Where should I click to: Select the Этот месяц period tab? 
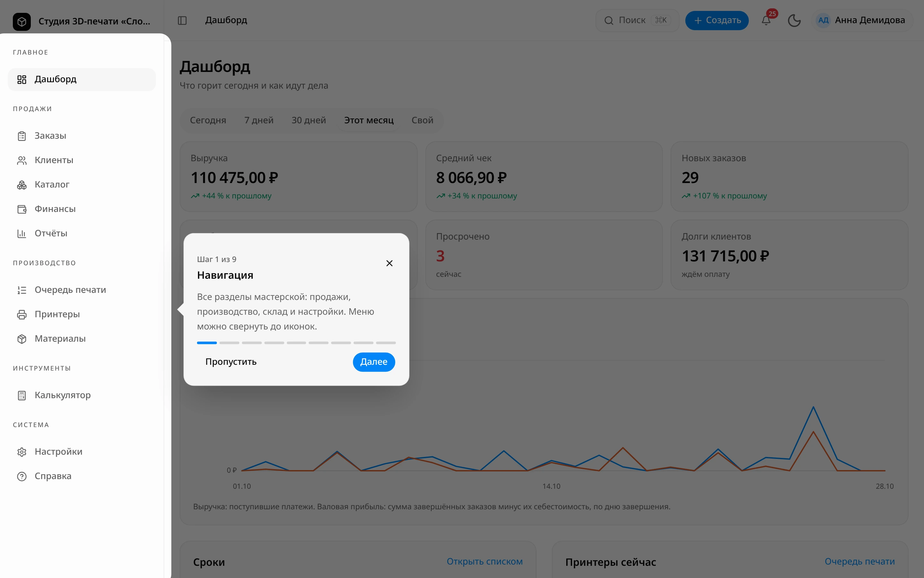tap(369, 120)
